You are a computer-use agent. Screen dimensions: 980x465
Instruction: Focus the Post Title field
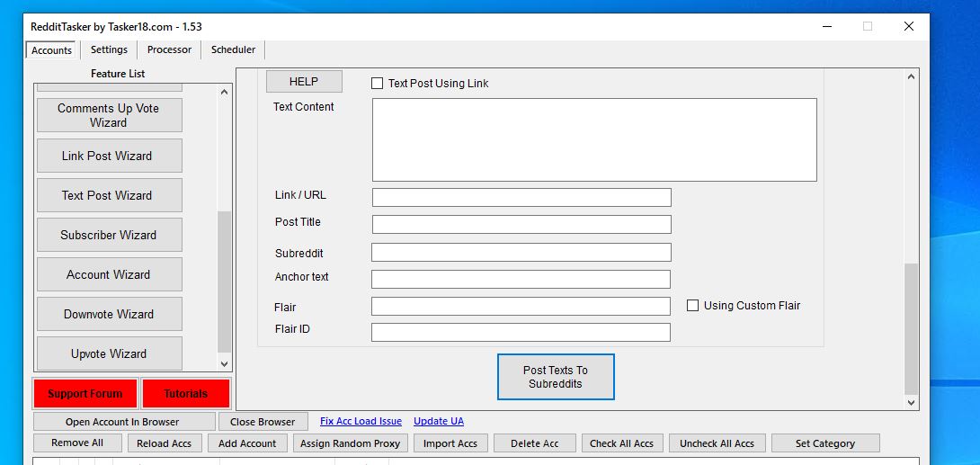521,224
